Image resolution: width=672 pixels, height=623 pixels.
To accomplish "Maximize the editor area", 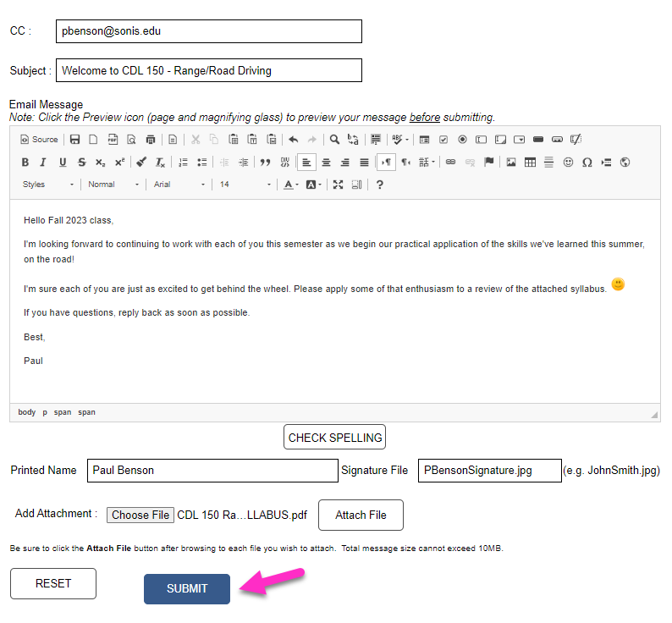I will 338,185.
